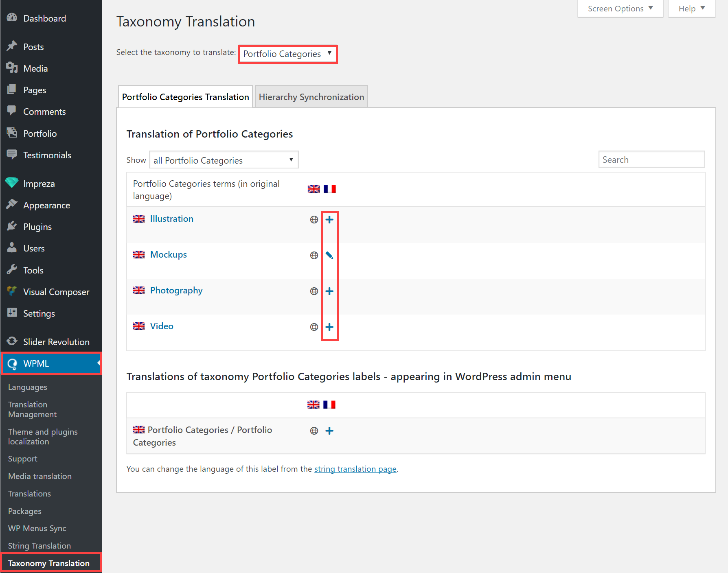
Task: Click into the Search terms field
Action: click(651, 160)
